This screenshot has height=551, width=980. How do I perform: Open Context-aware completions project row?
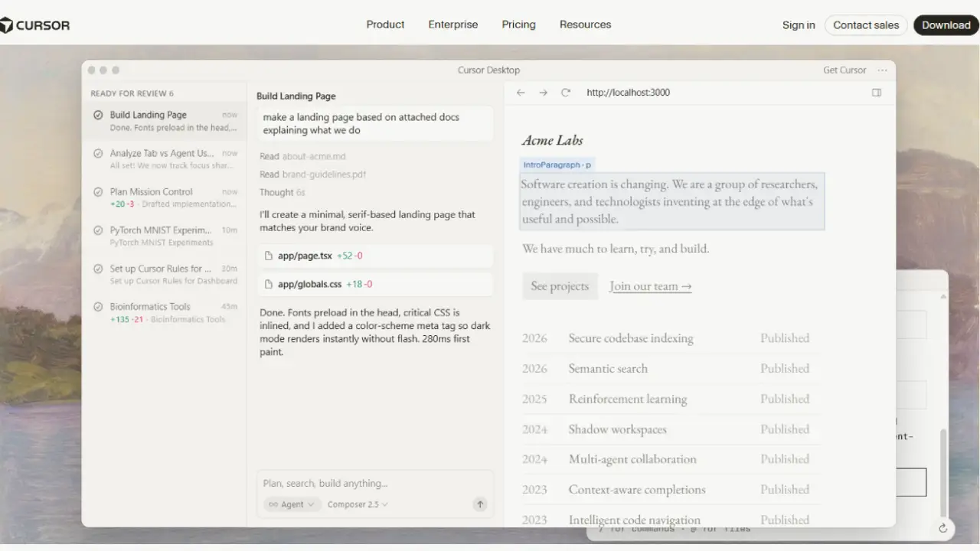pos(671,490)
